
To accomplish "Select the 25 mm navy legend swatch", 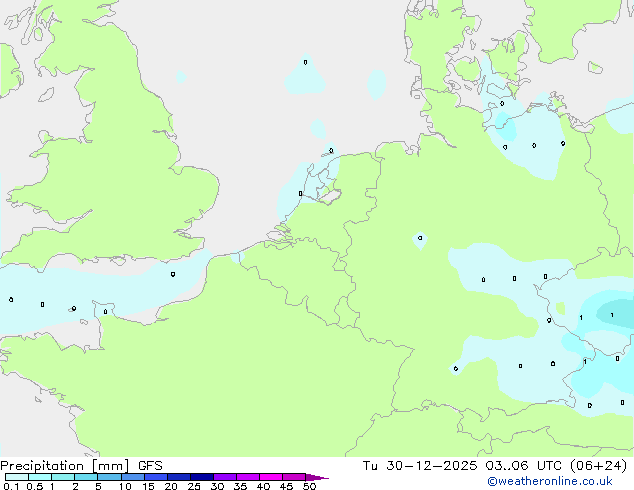I will coord(201,477).
